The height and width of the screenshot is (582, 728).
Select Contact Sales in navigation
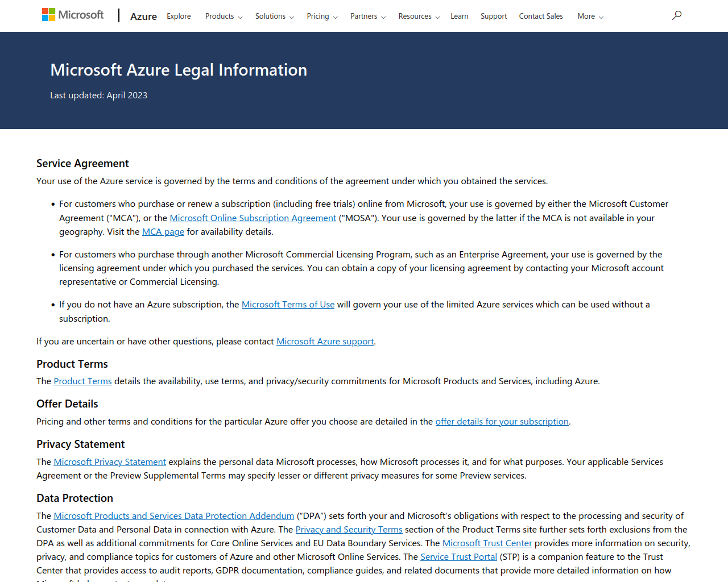click(x=541, y=16)
